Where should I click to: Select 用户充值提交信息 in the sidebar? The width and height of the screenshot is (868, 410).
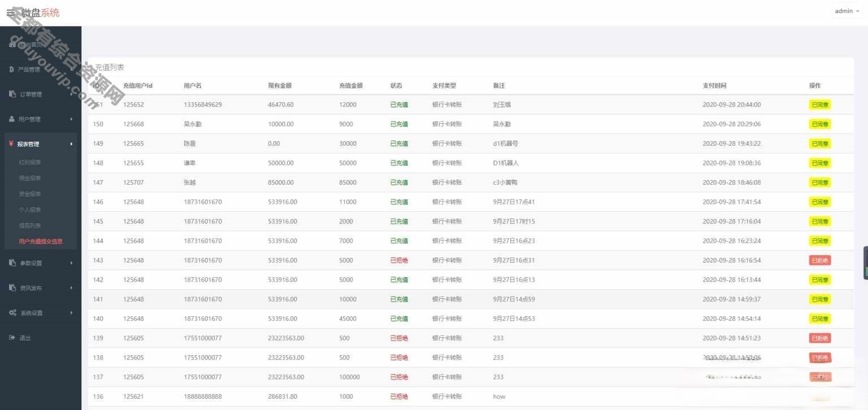pos(41,241)
